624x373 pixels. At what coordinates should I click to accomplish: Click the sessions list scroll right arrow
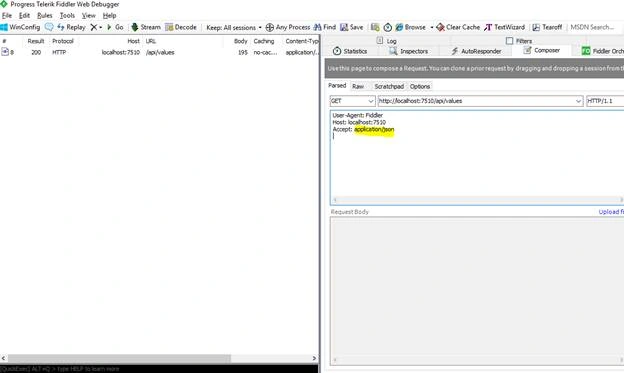pos(314,358)
